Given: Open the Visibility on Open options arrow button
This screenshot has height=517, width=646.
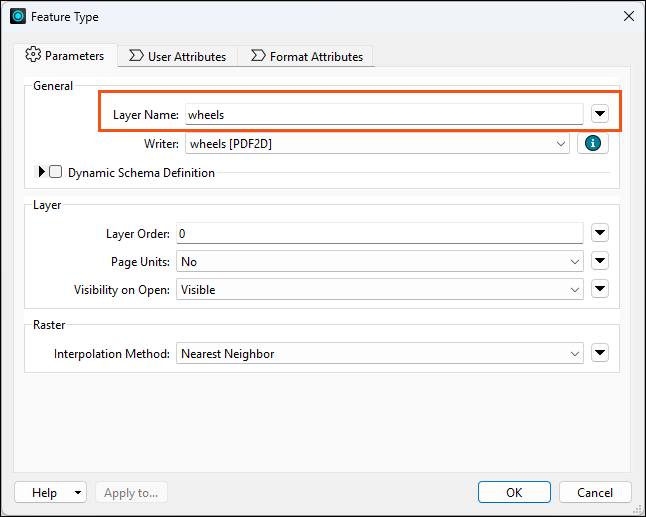Looking at the screenshot, I should coord(600,289).
